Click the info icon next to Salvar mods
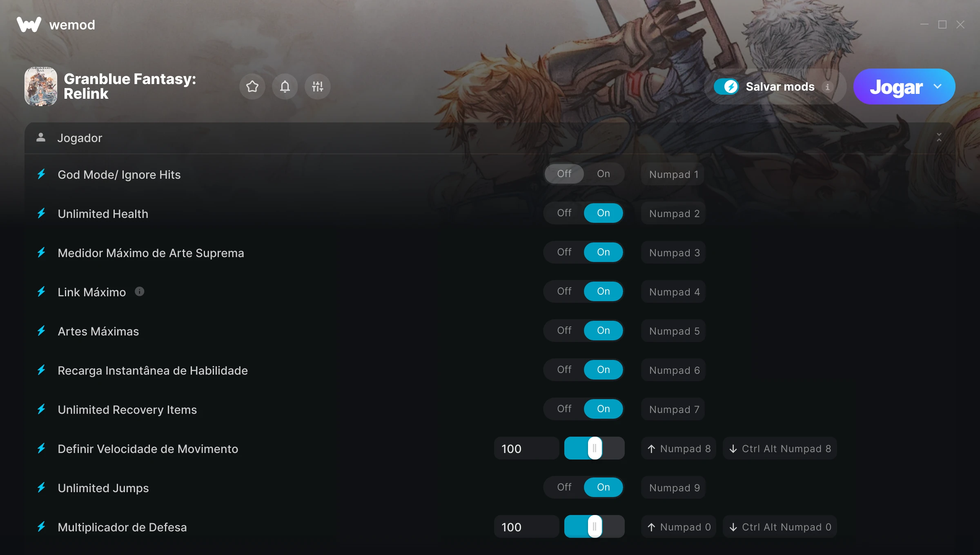980x555 pixels. coord(827,87)
